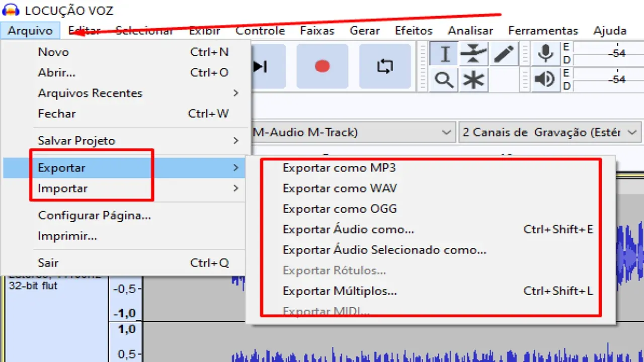
Task: Open the Ferramentas menu
Action: point(543,31)
